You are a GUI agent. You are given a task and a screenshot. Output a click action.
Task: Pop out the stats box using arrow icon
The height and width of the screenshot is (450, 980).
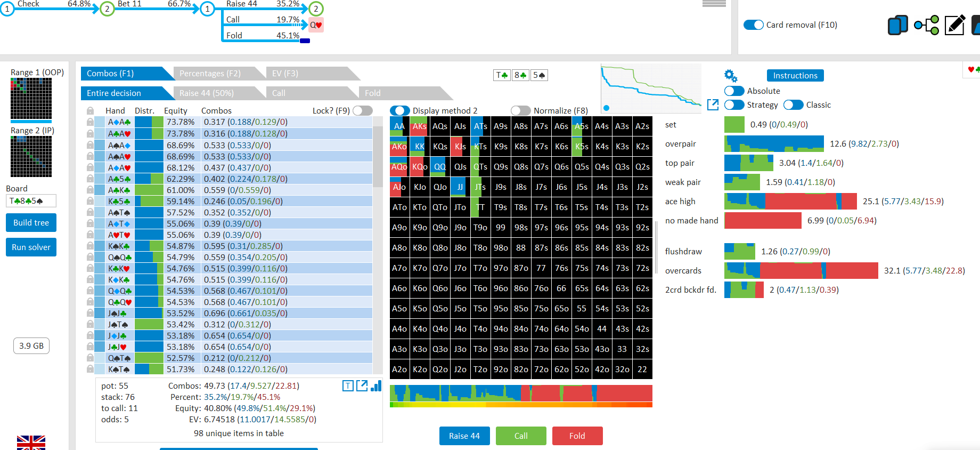pos(362,385)
